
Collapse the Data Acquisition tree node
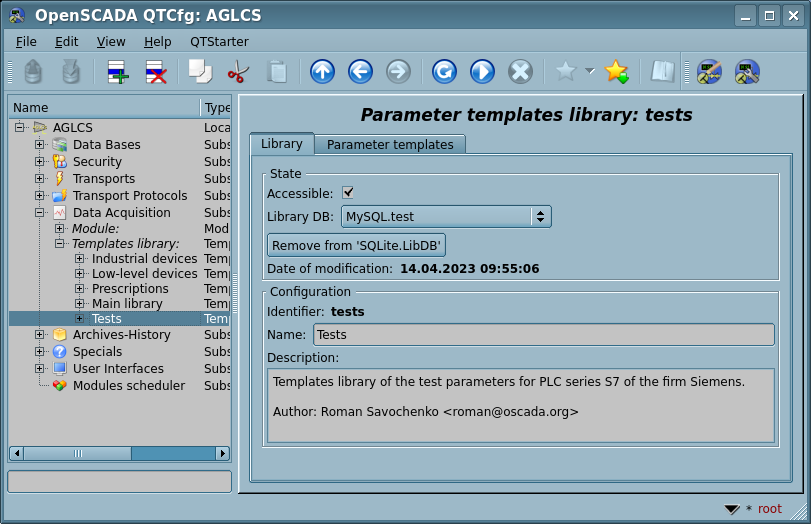[x=40, y=213]
